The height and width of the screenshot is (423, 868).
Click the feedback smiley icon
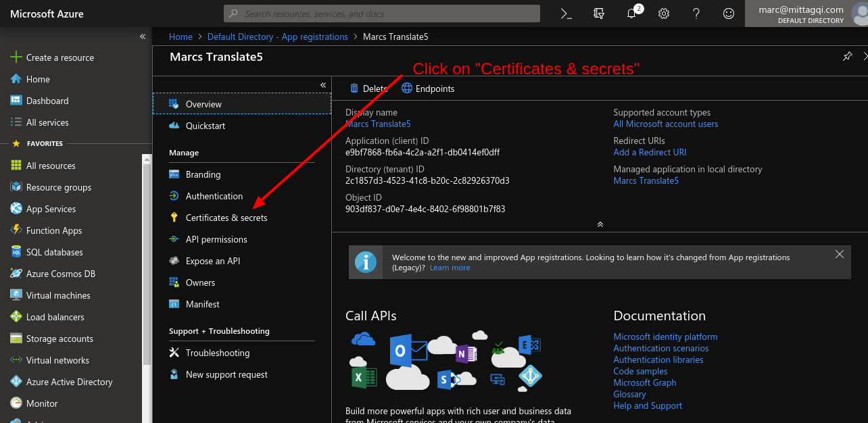click(729, 14)
